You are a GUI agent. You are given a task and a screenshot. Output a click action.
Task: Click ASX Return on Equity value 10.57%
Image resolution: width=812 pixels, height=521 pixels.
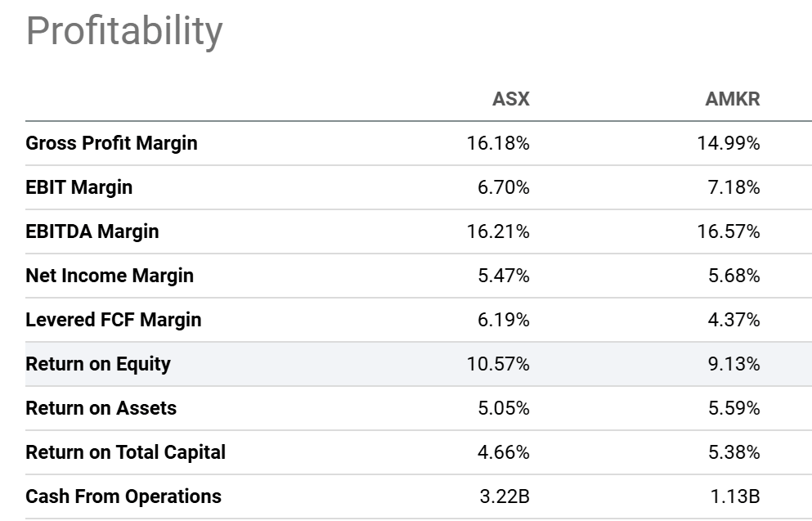tap(498, 364)
